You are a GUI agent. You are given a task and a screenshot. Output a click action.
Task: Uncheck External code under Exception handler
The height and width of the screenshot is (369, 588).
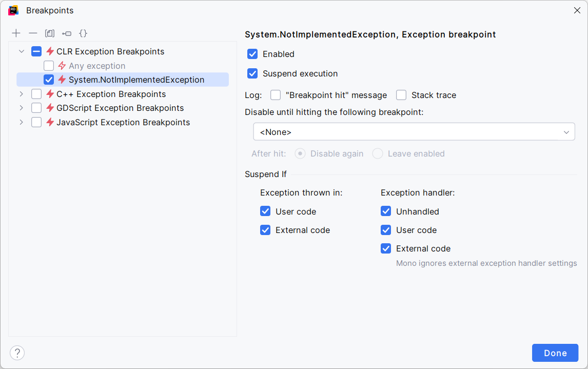(385, 248)
